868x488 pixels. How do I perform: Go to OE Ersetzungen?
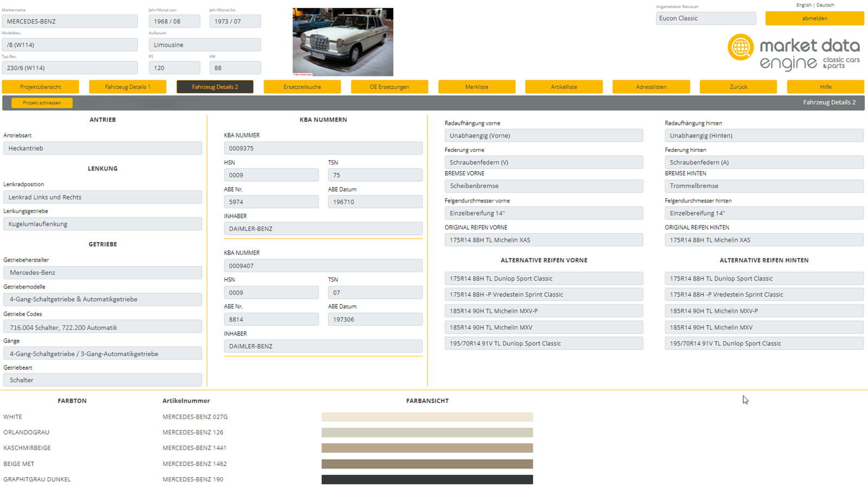click(x=390, y=87)
